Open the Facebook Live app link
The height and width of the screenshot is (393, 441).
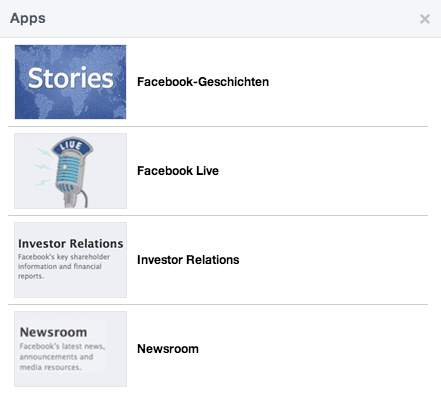coord(178,171)
